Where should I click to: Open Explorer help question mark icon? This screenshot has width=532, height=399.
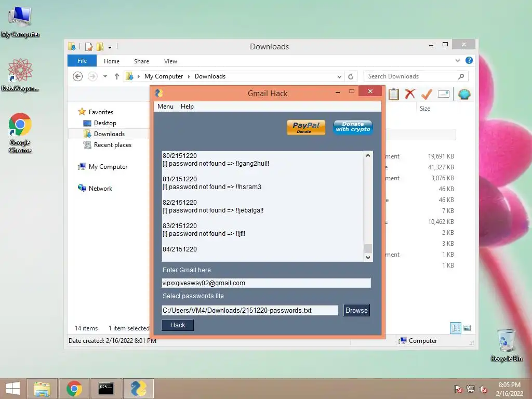469,60
